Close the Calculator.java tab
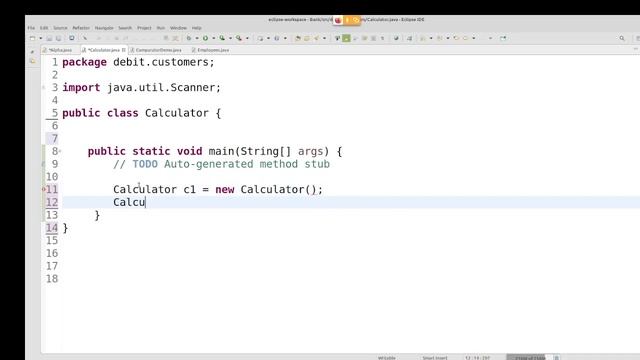640x360 pixels. (124, 50)
